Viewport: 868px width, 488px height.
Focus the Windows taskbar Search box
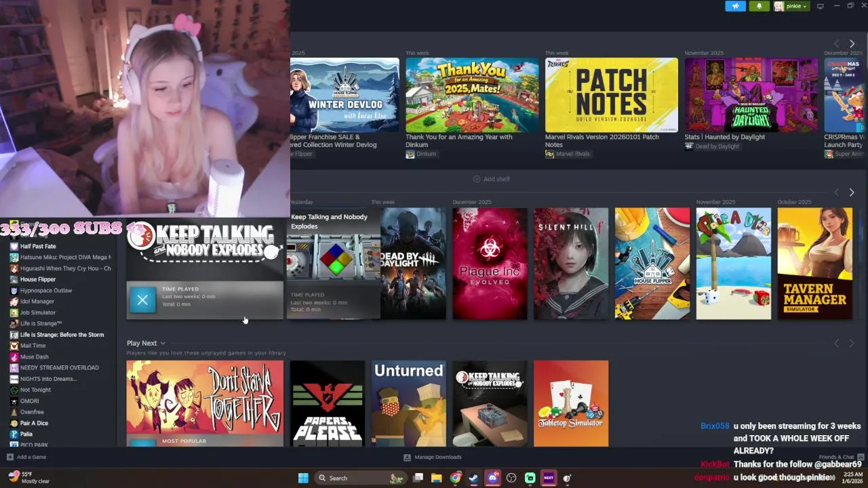(x=361, y=478)
